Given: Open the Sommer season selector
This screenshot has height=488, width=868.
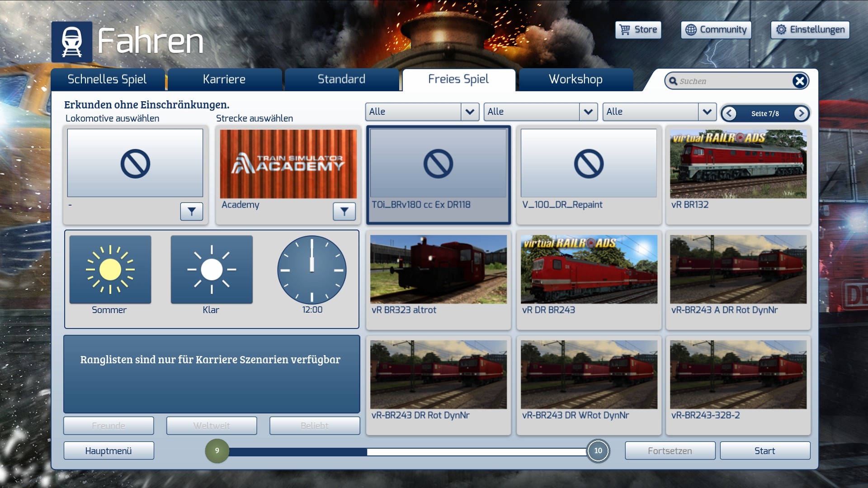Looking at the screenshot, I should click(x=110, y=270).
